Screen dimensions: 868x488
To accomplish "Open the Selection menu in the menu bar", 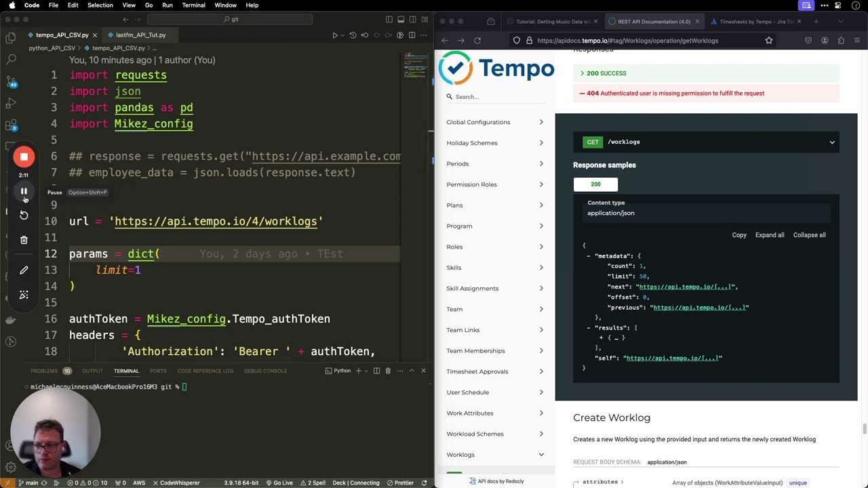I will point(100,5).
